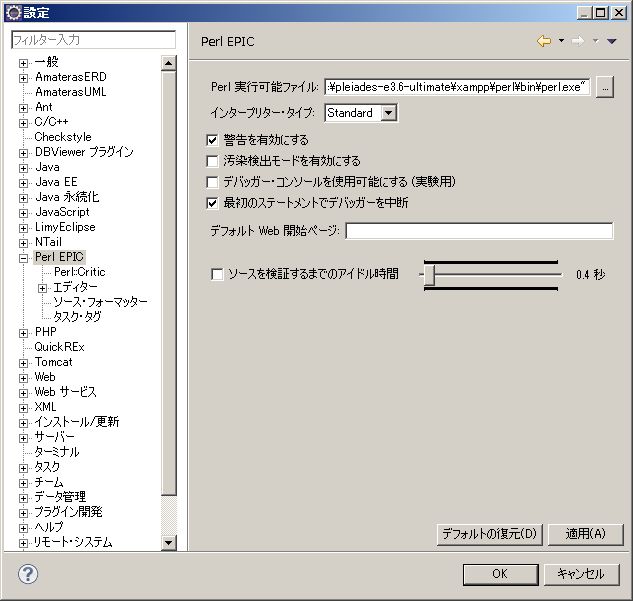Viewport: 633px width, 601px height.
Task: Expand the AmaterasERD tree node
Action: click(x=23, y=78)
